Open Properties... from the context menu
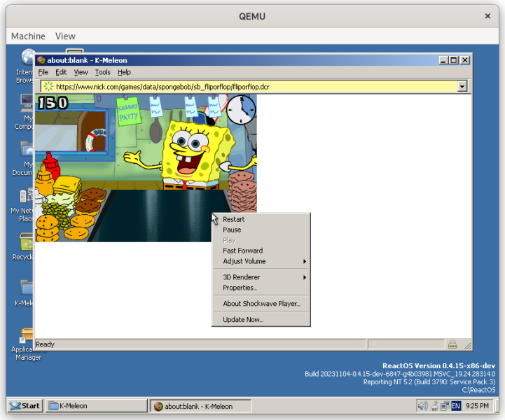This screenshot has height=420, width=505. [x=261, y=288]
